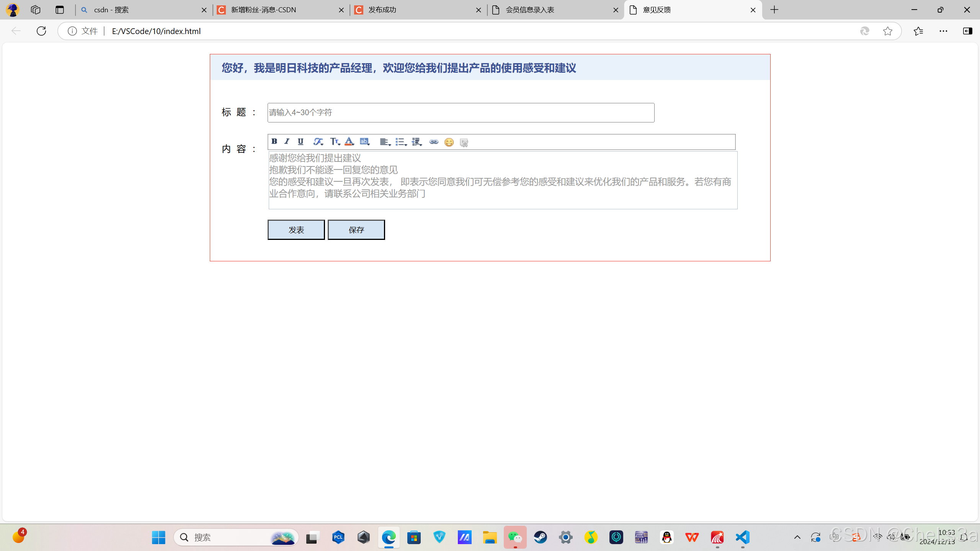Open the font size dropdown
This screenshot has height=551, width=980.
(x=335, y=142)
